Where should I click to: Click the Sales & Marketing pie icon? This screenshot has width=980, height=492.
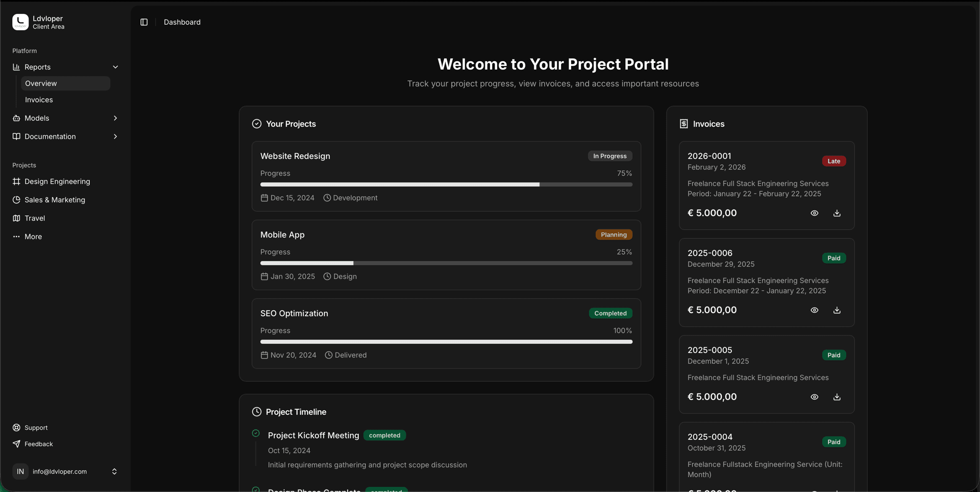pos(16,200)
